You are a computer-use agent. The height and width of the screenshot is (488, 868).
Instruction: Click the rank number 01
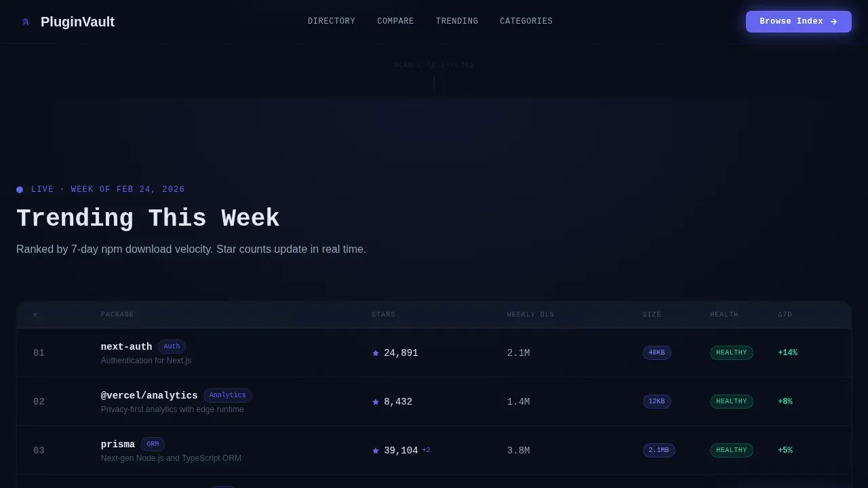coord(39,353)
